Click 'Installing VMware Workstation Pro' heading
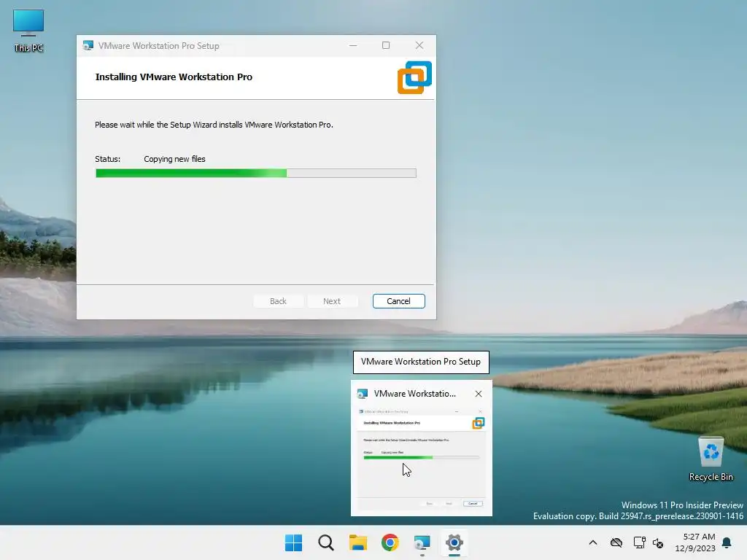 tap(174, 77)
